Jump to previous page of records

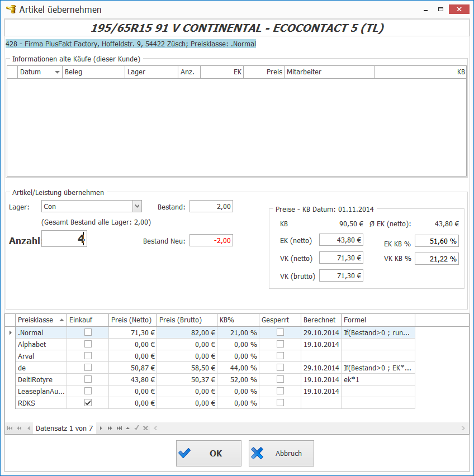pyautogui.click(x=19, y=428)
